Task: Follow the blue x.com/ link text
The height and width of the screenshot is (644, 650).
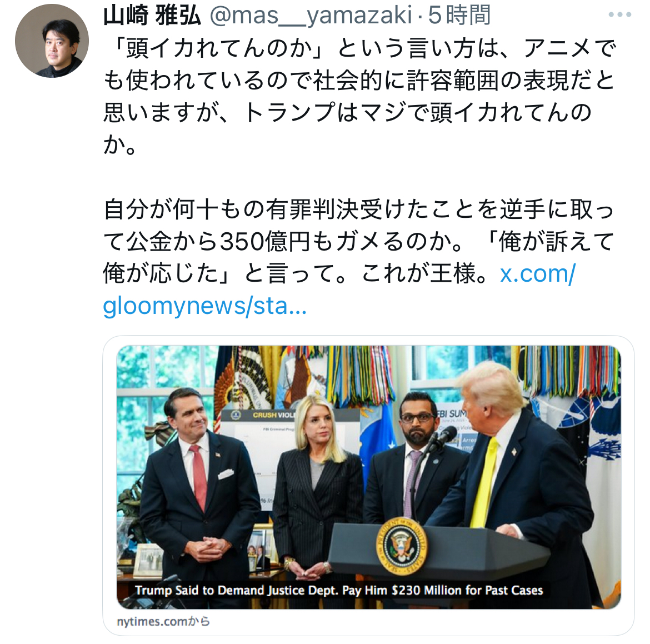Action: [538, 273]
